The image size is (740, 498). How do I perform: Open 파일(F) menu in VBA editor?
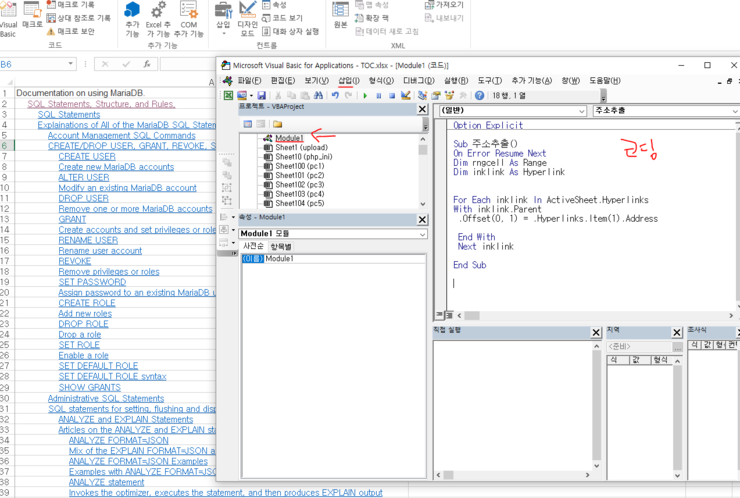pyautogui.click(x=249, y=81)
